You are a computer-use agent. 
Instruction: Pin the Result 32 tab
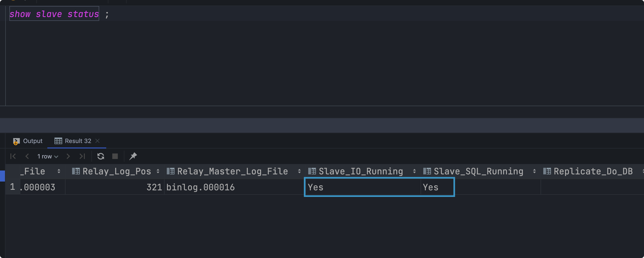pos(133,156)
